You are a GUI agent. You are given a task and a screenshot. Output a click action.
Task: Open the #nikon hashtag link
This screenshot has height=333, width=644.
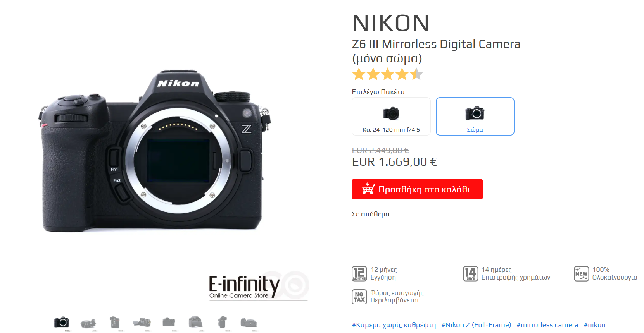tap(595, 325)
